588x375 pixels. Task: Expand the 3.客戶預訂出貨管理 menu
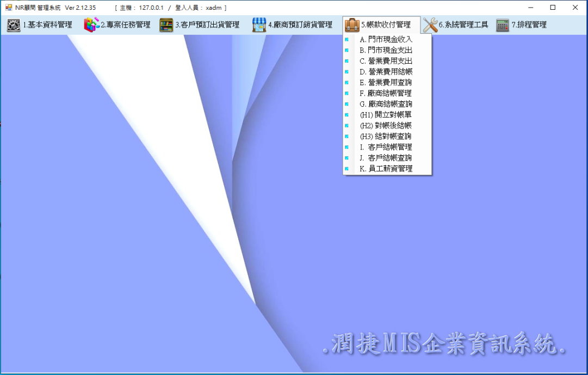207,25
